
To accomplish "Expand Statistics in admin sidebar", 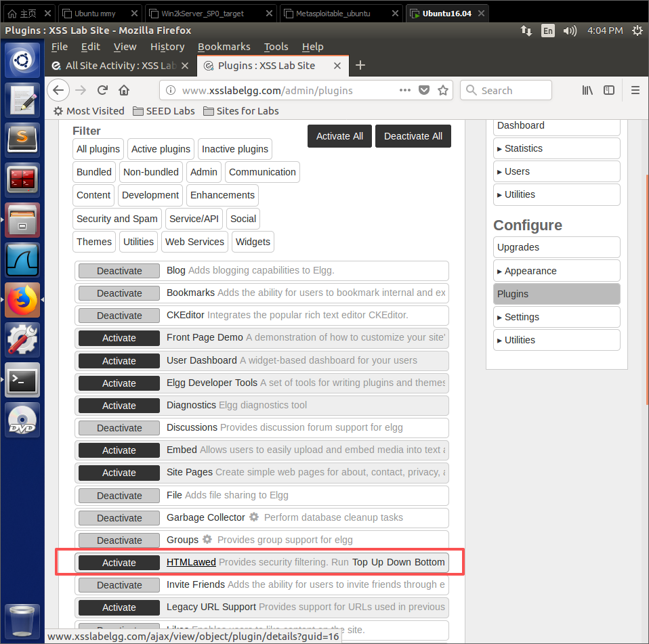I will 557,148.
